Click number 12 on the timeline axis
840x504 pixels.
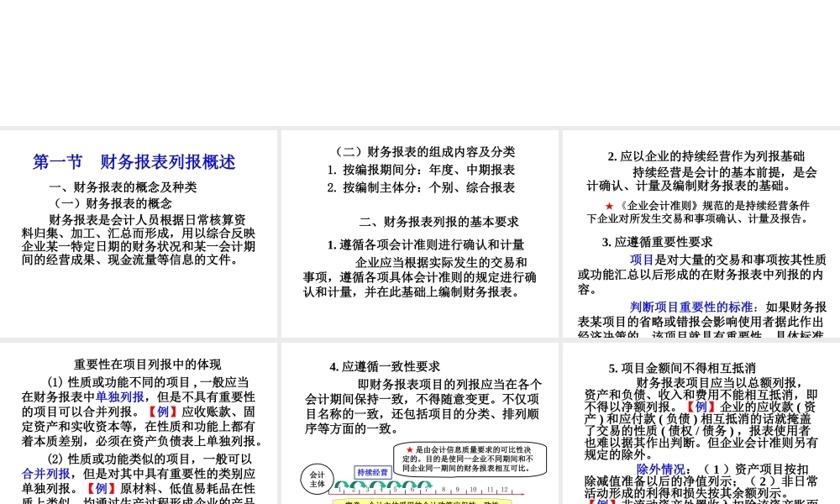pos(503,489)
